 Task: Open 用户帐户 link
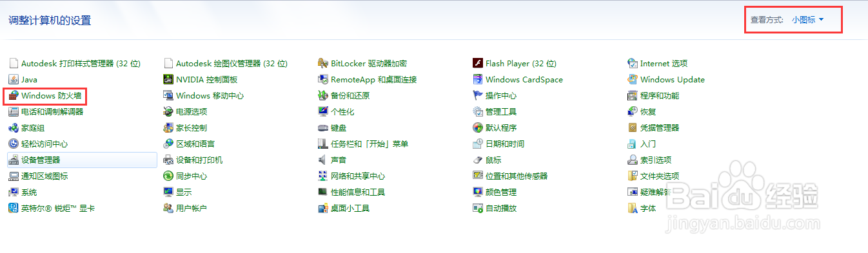click(x=192, y=209)
